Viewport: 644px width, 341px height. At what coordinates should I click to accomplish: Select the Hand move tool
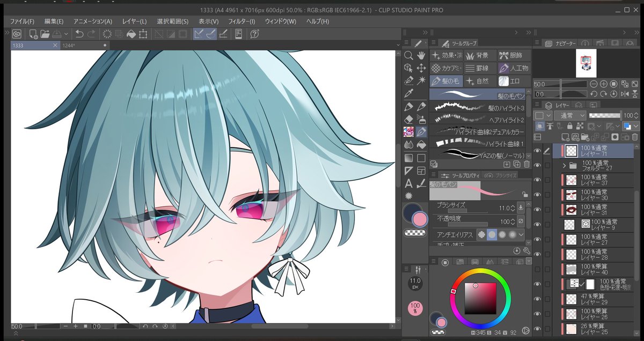(421, 55)
